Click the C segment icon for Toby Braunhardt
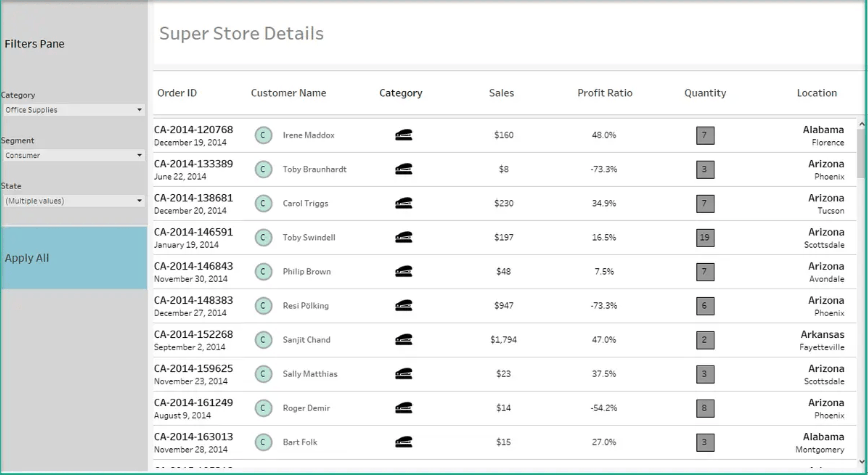868x475 pixels. (x=263, y=169)
